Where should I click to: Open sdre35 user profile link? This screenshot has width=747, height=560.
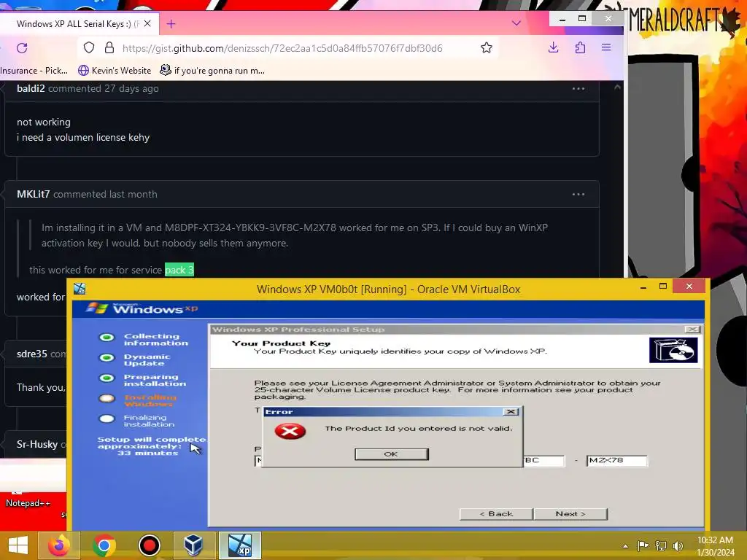[x=32, y=354]
